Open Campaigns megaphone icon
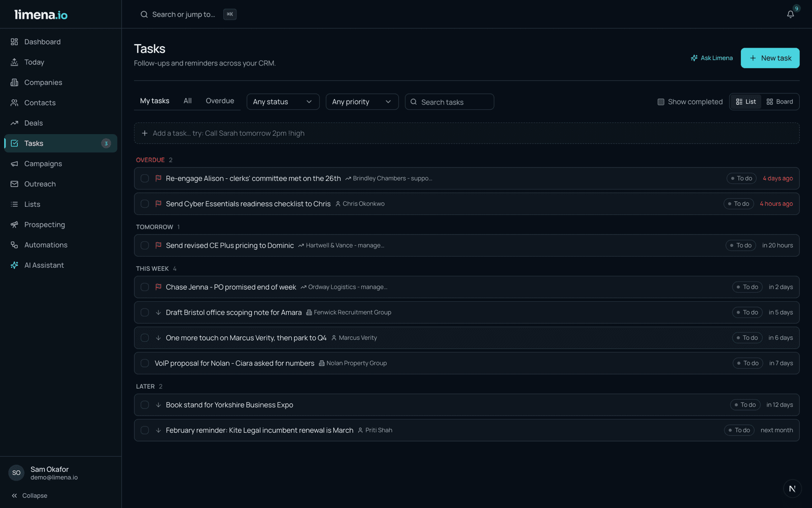 (14, 164)
